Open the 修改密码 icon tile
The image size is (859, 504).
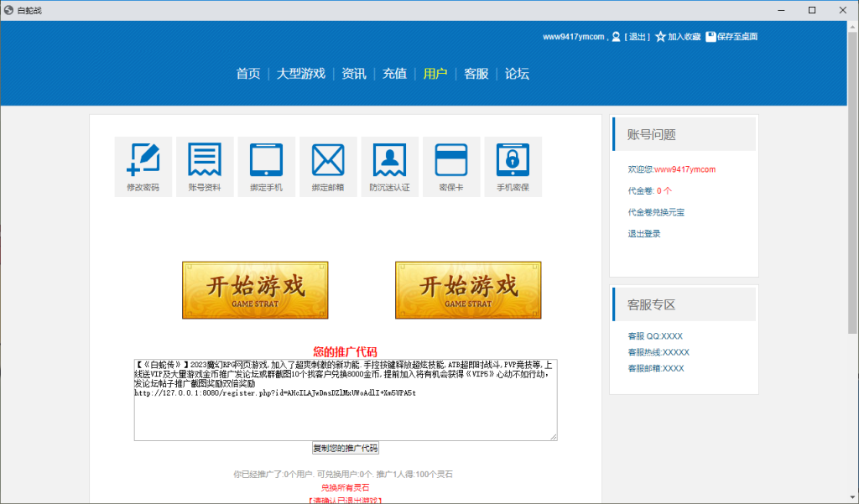click(x=143, y=167)
